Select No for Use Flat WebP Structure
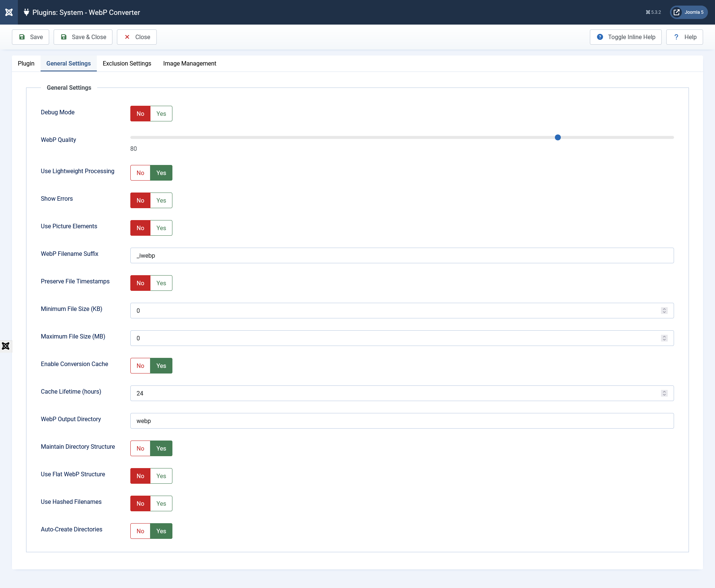This screenshot has width=715, height=588. coord(140,476)
